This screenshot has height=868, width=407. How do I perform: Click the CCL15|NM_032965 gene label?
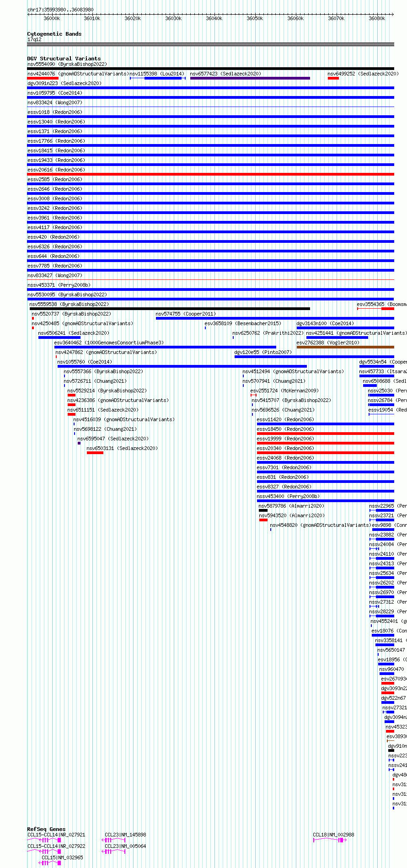pos(62,857)
